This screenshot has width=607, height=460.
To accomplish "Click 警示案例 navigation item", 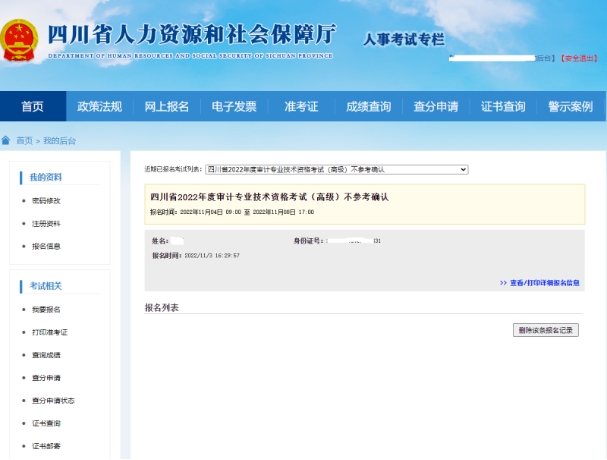I will [x=570, y=107].
